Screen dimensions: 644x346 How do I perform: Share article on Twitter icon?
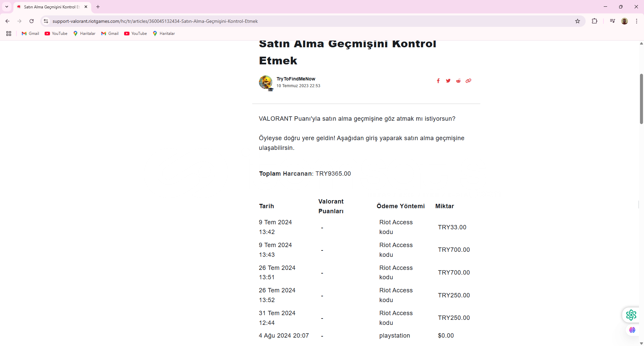[x=448, y=81]
